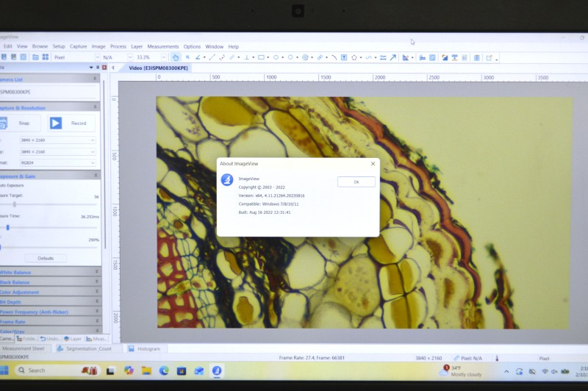The height and width of the screenshot is (391, 588).
Task: Open the Pixel unit dropdown
Action: pos(73,57)
